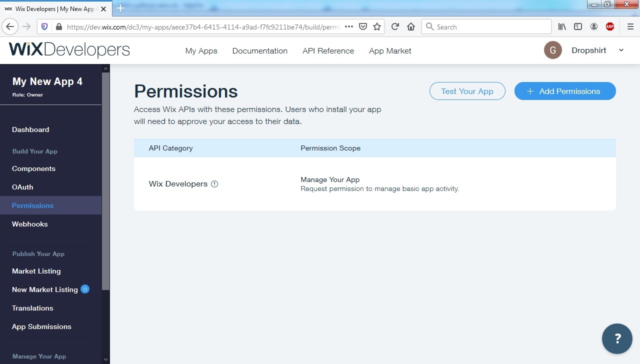The width and height of the screenshot is (640, 364).
Task: Click the Add Permissions button
Action: pyautogui.click(x=565, y=91)
